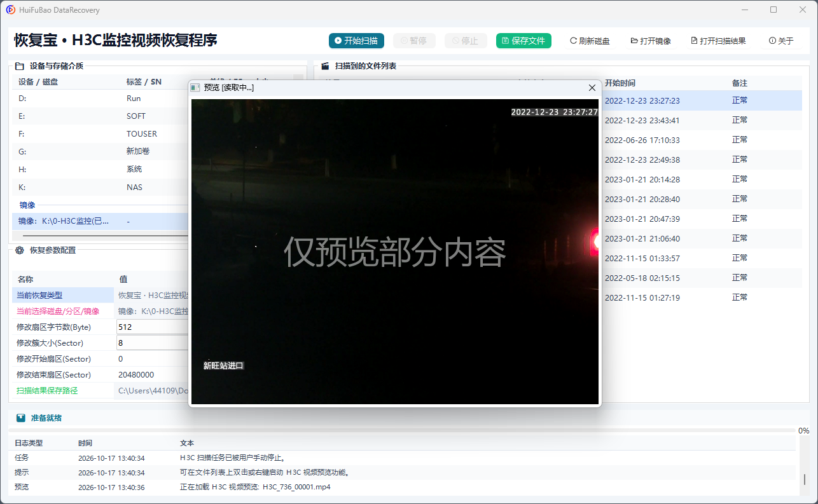
Task: Select the D: drive row
Action: pyautogui.click(x=100, y=99)
